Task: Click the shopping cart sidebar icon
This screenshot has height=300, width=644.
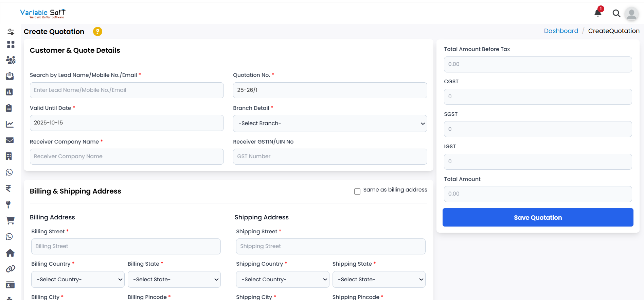Action: (x=10, y=220)
